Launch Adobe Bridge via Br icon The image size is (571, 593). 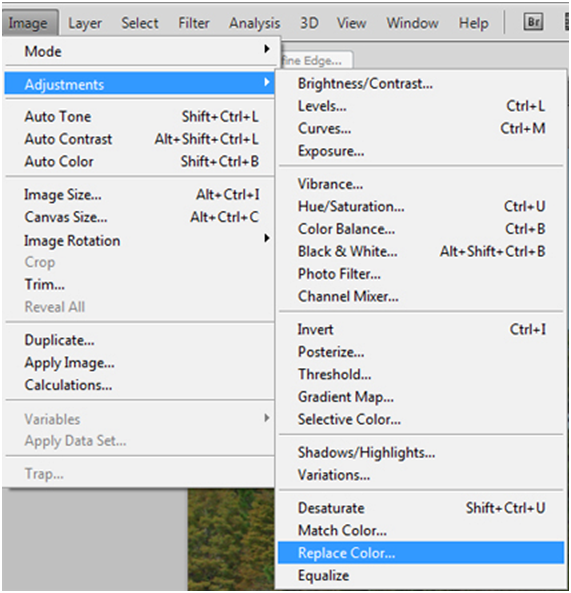(533, 22)
